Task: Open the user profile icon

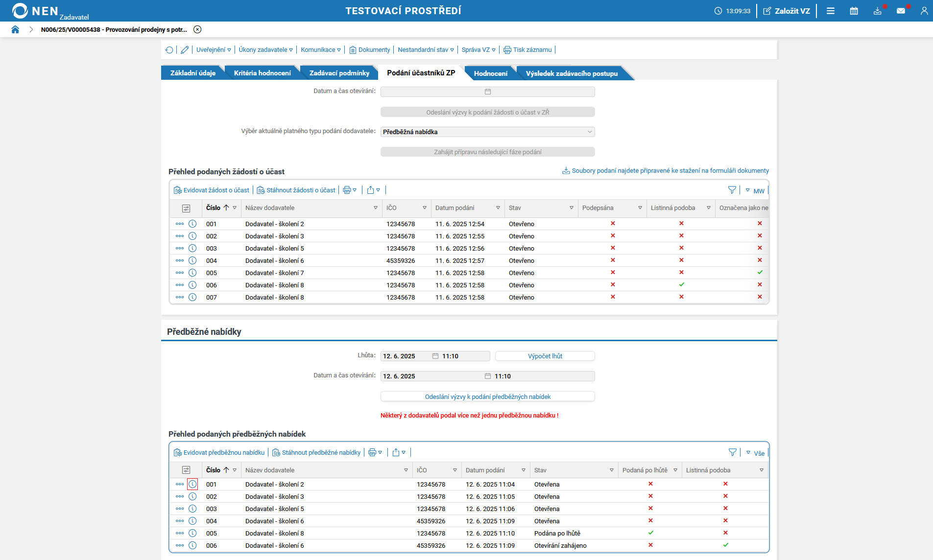Action: tap(924, 11)
